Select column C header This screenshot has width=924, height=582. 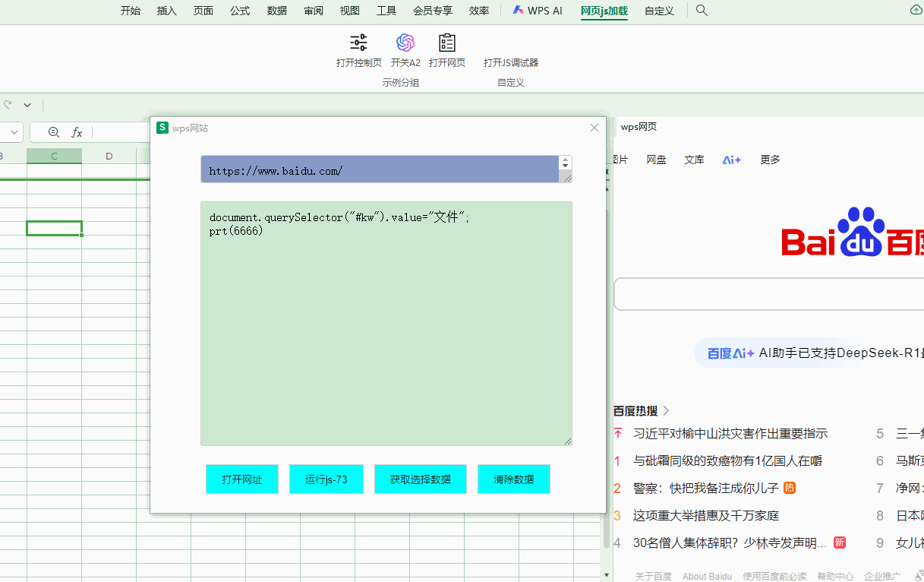coord(55,156)
